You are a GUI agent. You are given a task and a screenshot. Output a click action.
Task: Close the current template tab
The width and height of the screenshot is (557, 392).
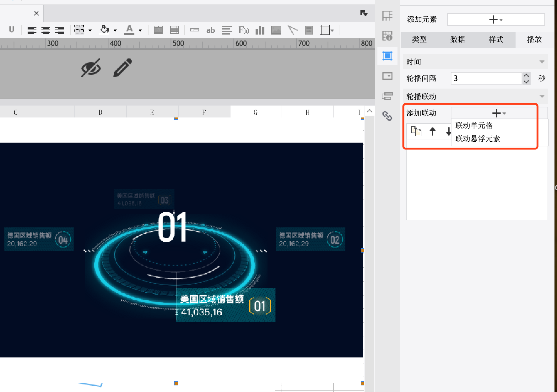coord(36,13)
